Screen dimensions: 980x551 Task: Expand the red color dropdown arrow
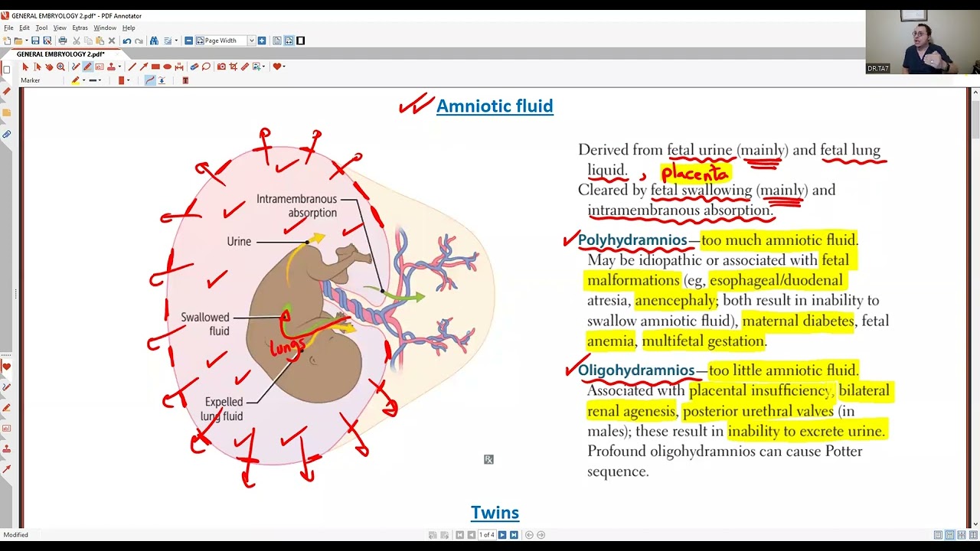pyautogui.click(x=129, y=80)
